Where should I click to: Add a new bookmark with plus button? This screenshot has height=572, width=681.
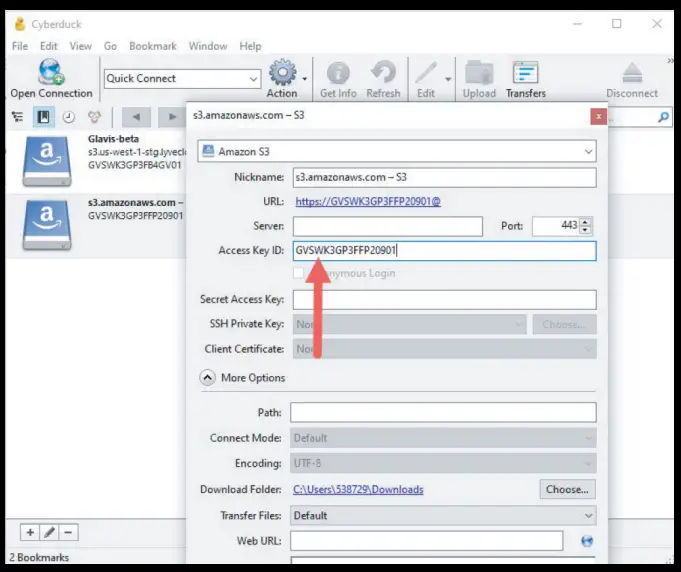[x=30, y=533]
